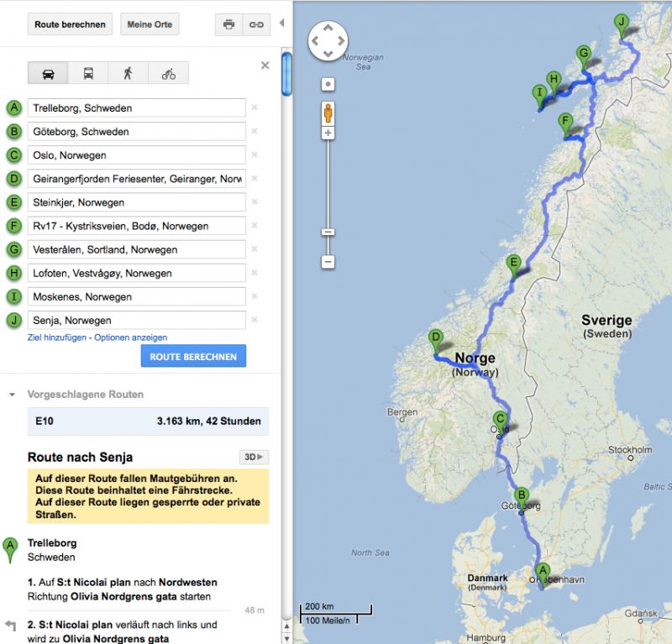This screenshot has width=672, height=644.
Task: Remove the Oslo, Norwegen destination
Action: point(255,155)
